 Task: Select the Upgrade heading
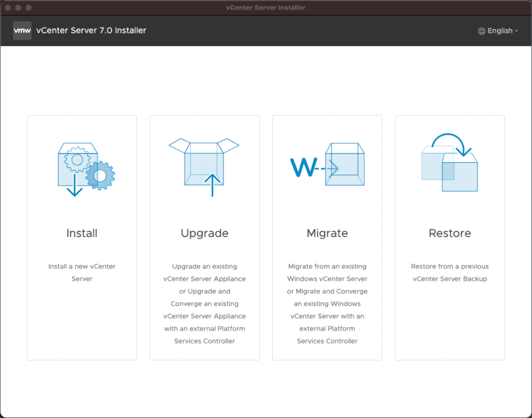pos(205,233)
